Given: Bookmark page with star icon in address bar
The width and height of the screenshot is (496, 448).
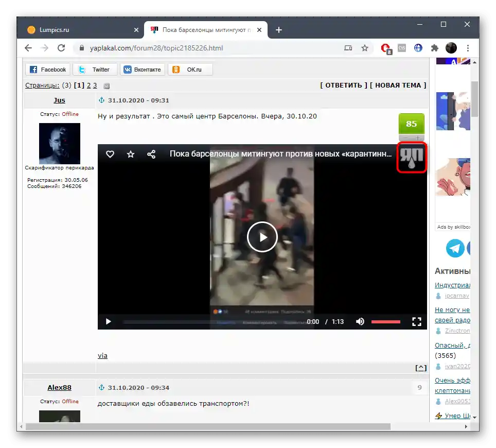Looking at the screenshot, I should (x=365, y=48).
